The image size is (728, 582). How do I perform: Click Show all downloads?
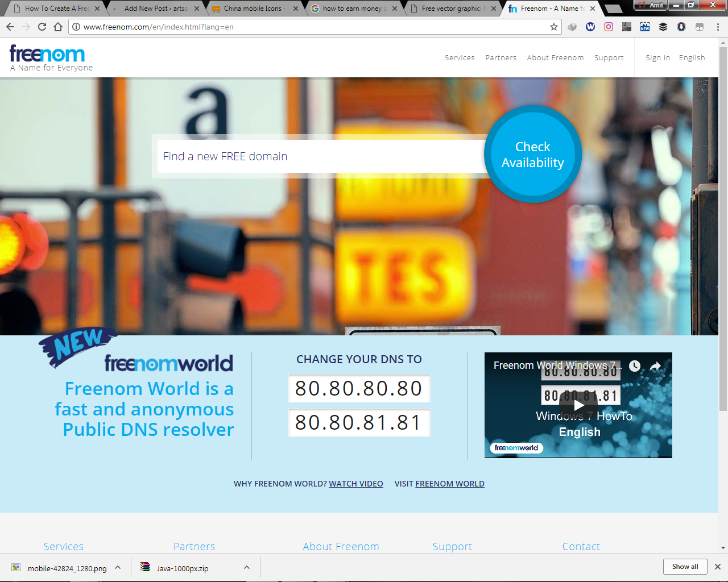[685, 567]
